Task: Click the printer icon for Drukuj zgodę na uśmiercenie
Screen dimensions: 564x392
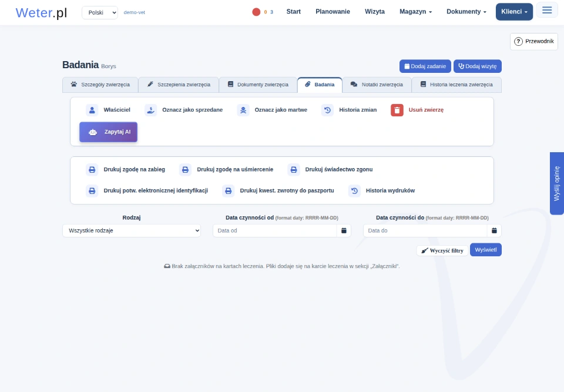Action: tap(185, 169)
